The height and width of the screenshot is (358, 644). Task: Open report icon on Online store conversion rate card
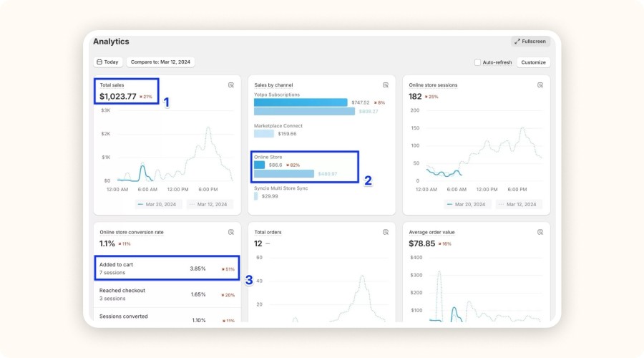point(231,232)
